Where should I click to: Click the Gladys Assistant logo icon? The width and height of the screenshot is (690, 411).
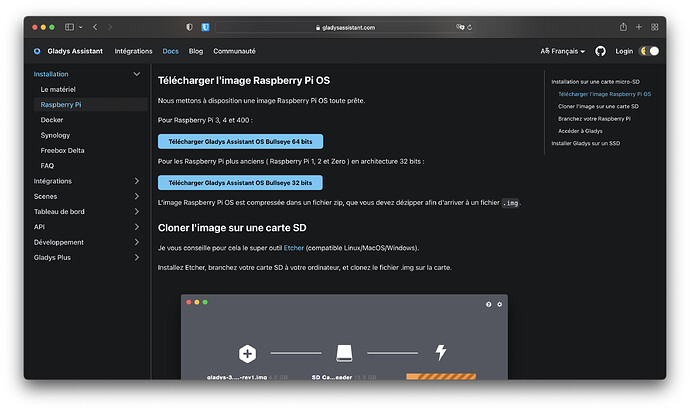coord(37,51)
